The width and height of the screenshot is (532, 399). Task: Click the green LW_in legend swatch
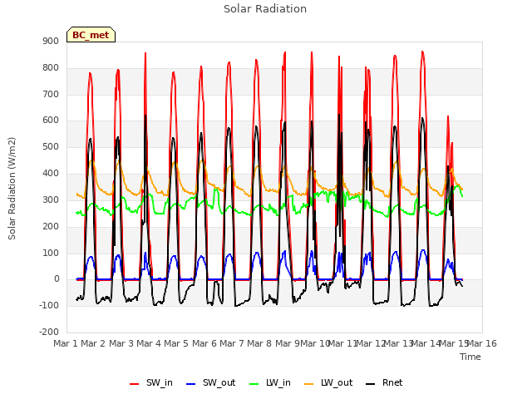(254, 384)
